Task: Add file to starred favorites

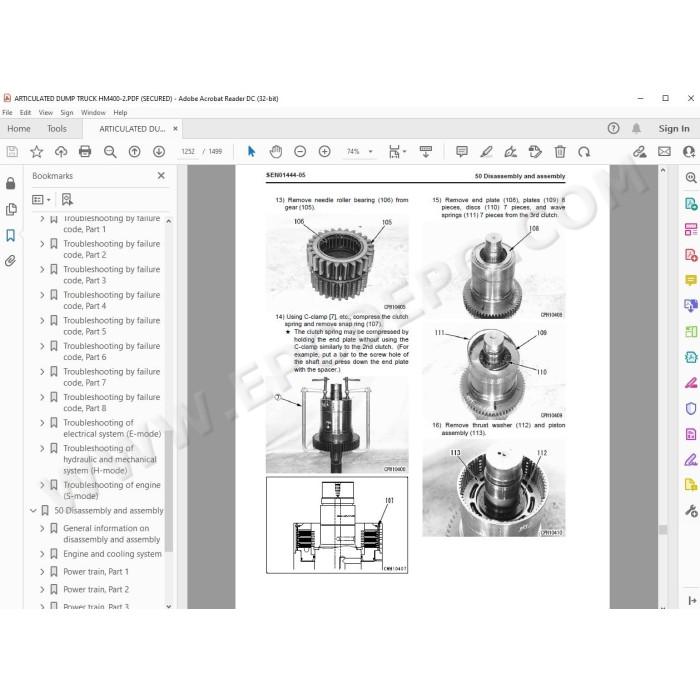Action: tap(37, 152)
